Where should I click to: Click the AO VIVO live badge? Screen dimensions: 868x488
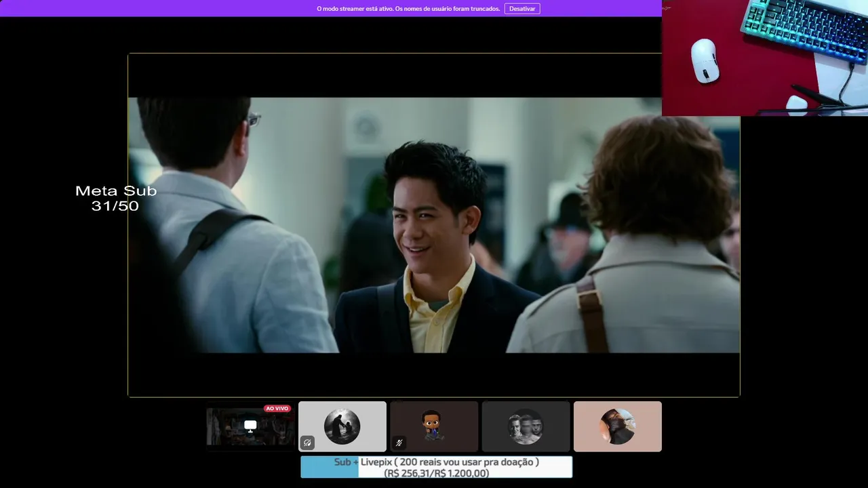coord(277,409)
